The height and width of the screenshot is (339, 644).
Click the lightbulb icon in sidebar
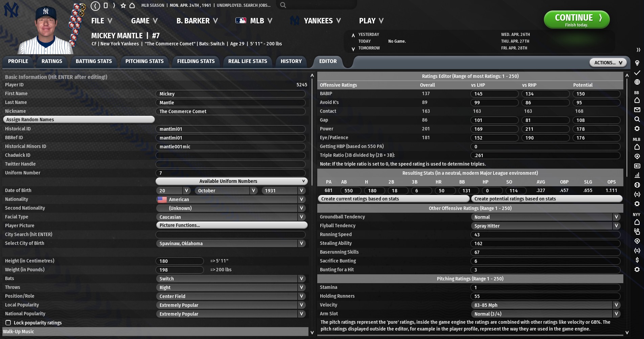coord(637,63)
